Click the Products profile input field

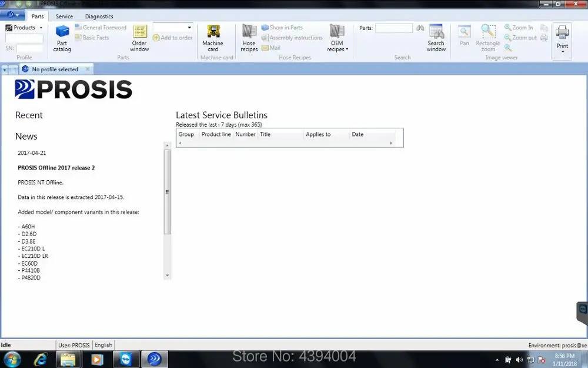[24, 38]
